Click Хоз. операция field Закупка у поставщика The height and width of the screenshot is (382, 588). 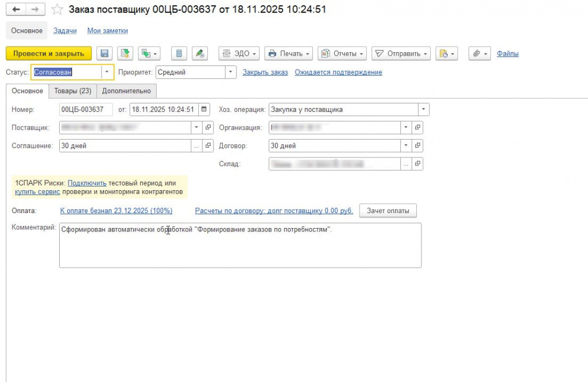343,110
